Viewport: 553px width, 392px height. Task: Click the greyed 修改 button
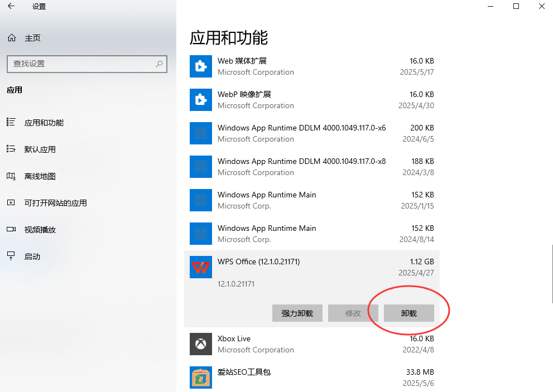(353, 313)
